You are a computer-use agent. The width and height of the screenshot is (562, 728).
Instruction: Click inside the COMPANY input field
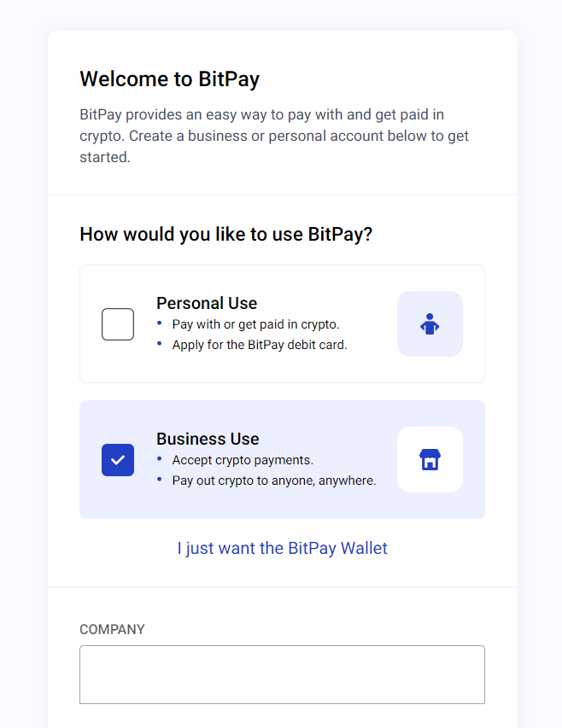(x=282, y=674)
